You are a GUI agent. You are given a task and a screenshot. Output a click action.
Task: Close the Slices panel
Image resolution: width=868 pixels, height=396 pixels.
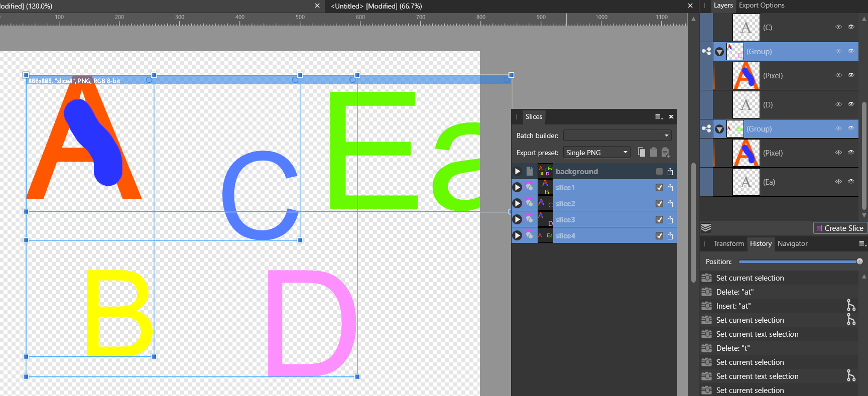pos(671,116)
